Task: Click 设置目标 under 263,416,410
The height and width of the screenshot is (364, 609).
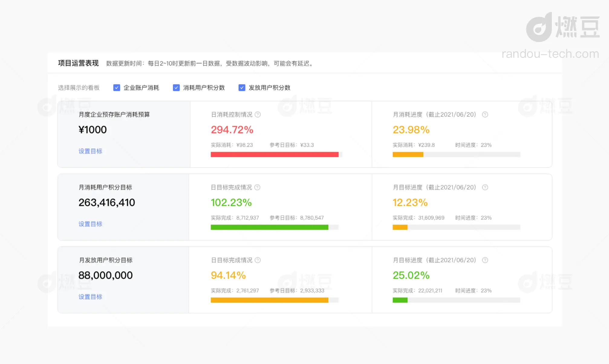Action: pos(90,224)
